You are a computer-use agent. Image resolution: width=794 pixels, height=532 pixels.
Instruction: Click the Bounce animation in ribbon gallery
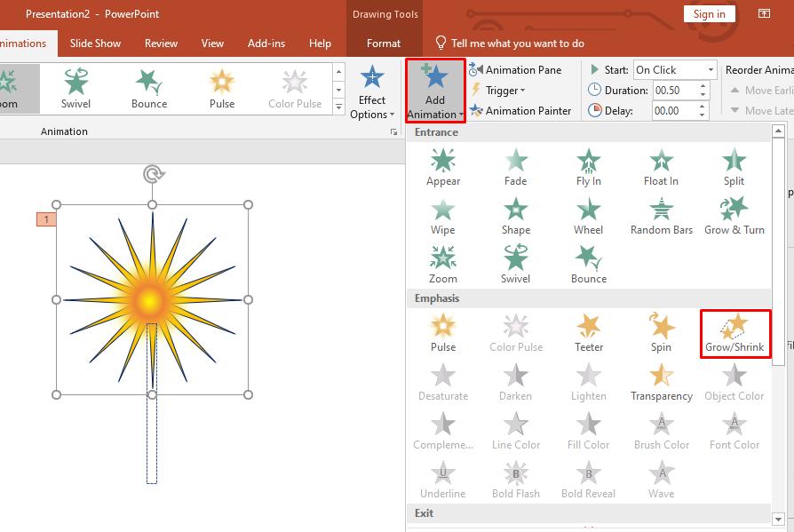coord(149,90)
